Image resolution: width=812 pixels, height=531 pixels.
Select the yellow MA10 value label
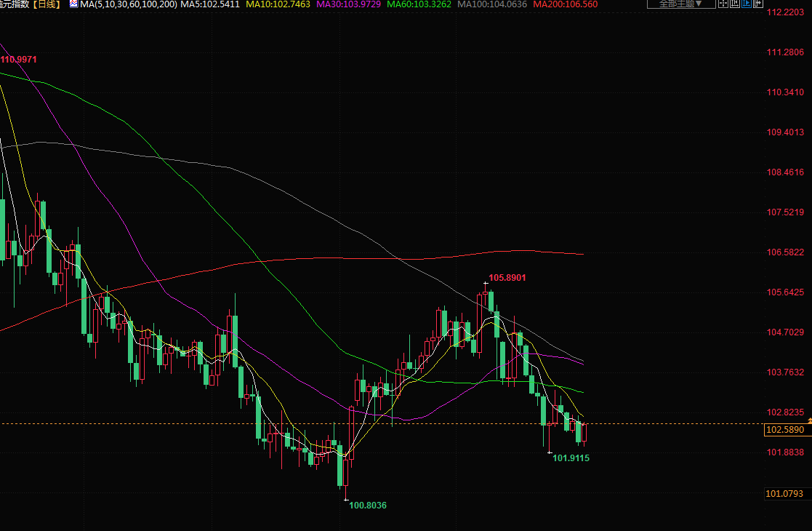(x=278, y=4)
